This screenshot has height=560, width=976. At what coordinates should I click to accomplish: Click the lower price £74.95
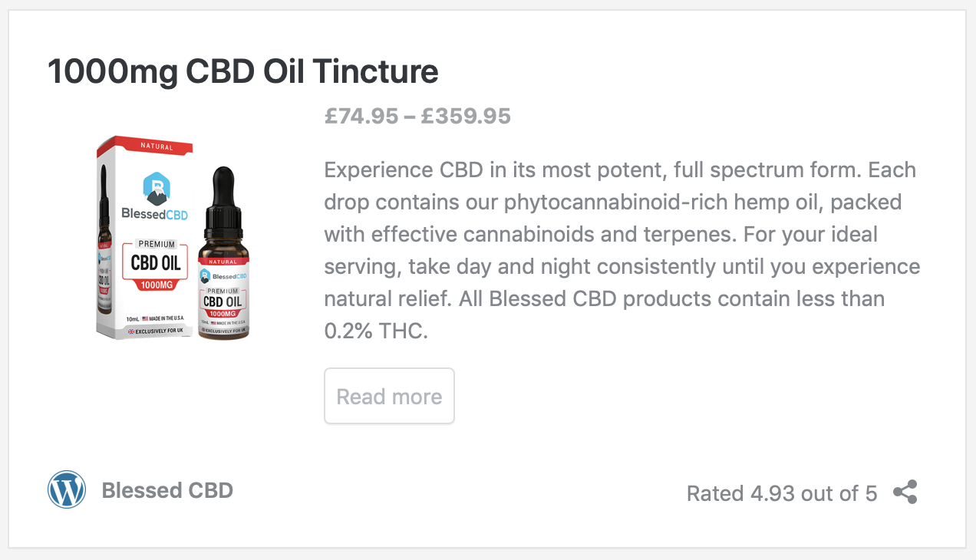click(361, 116)
